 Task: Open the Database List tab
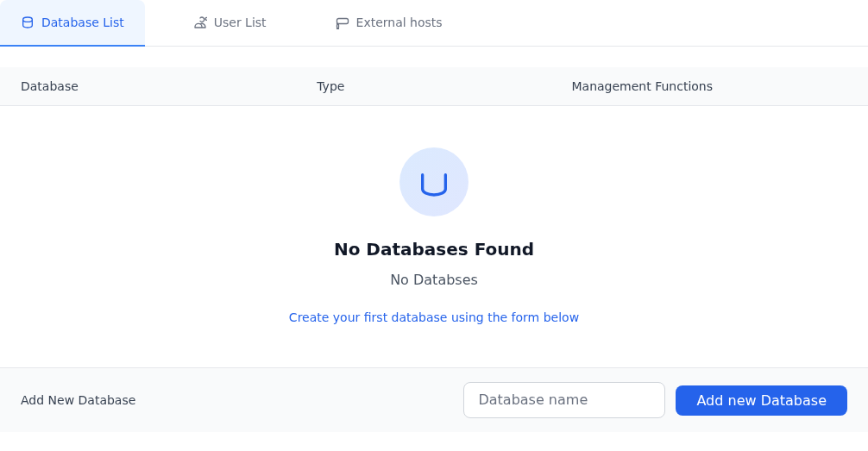click(x=72, y=22)
